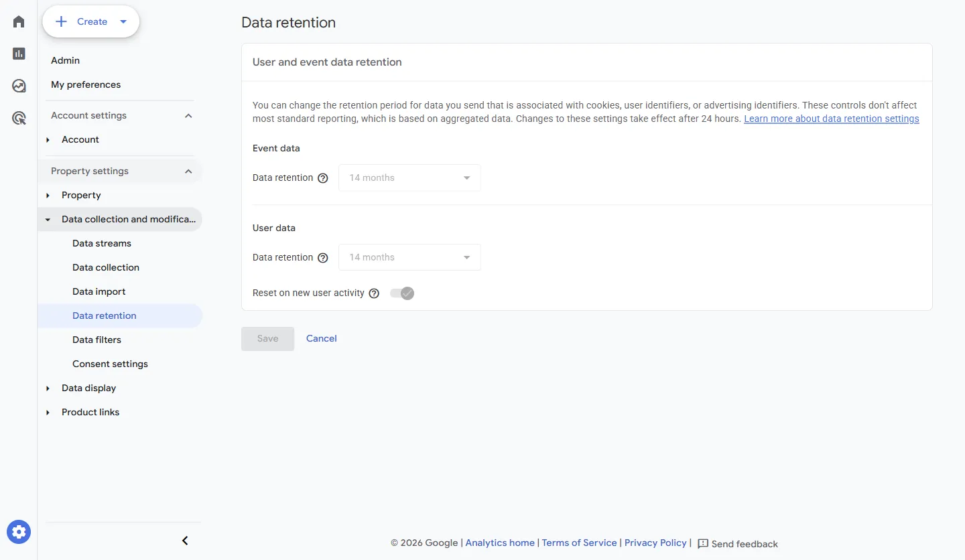965x560 pixels.
Task: Click the Admin gear icon
Action: [x=19, y=532]
